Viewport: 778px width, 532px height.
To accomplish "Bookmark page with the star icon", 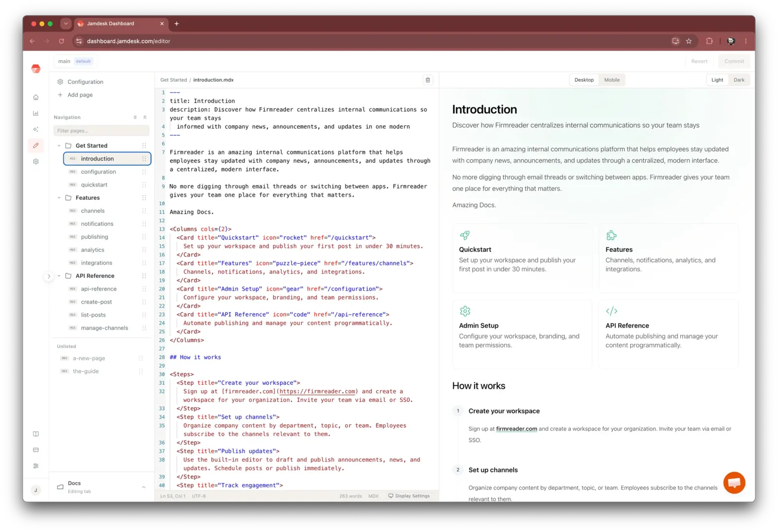I will [689, 41].
